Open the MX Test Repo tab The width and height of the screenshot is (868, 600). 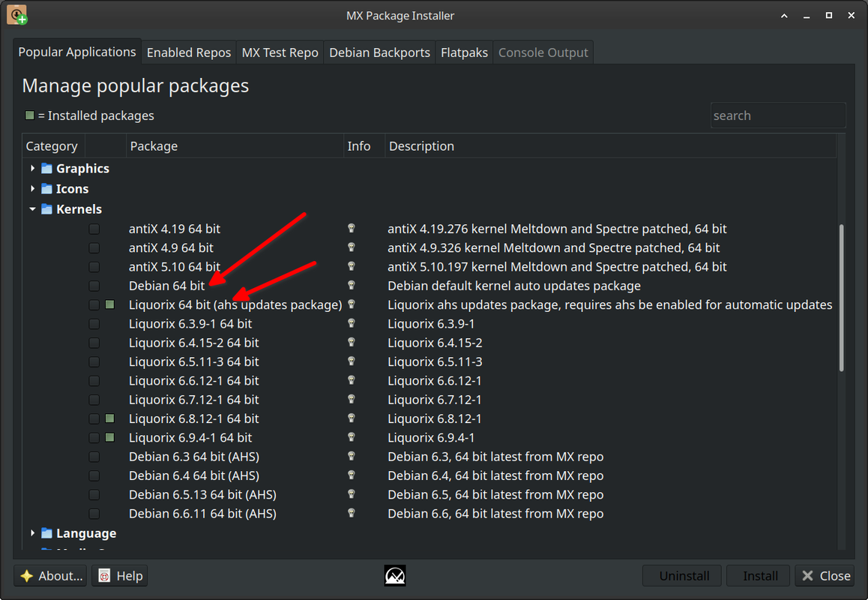tap(280, 52)
